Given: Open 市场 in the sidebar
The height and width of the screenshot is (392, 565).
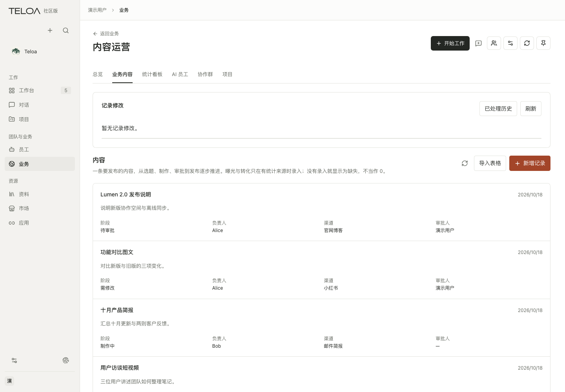Looking at the screenshot, I should pos(40,209).
